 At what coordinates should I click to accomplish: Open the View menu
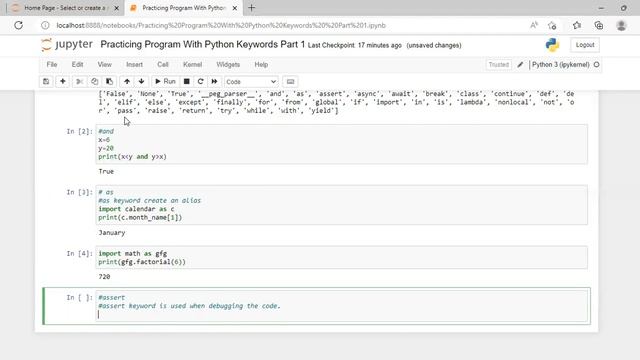coord(104,64)
